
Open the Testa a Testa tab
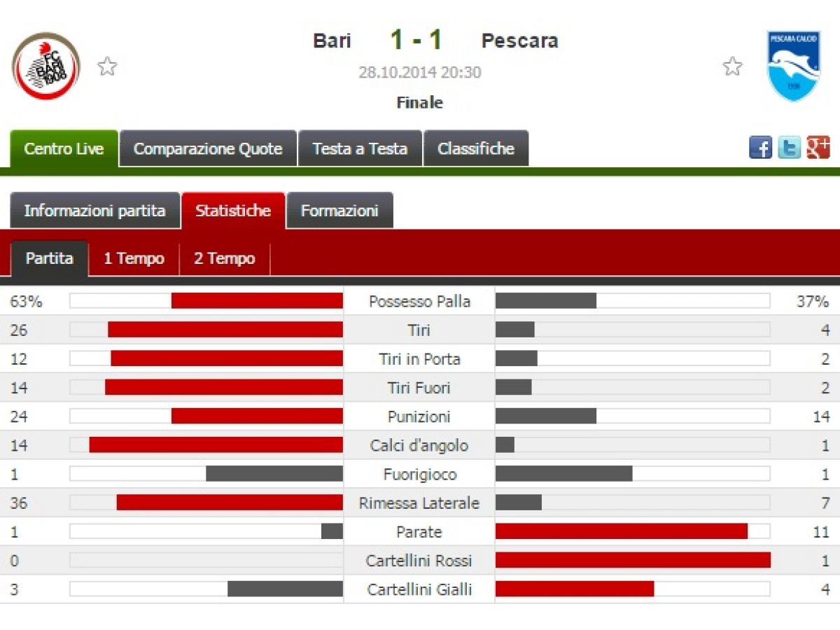(360, 148)
